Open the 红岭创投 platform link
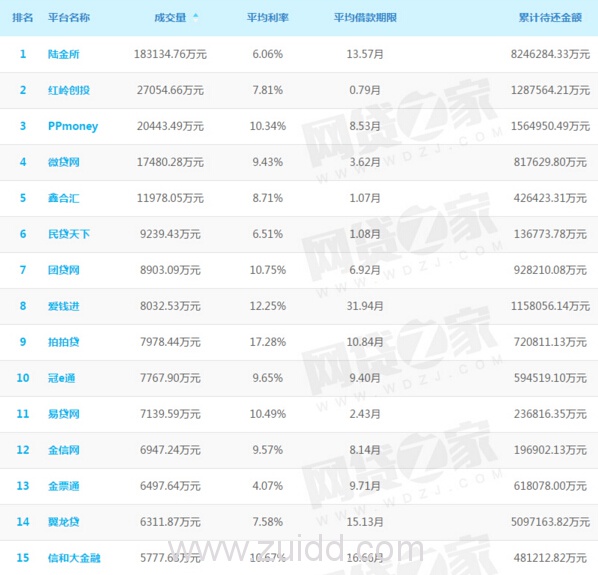The image size is (598, 575). (69, 90)
